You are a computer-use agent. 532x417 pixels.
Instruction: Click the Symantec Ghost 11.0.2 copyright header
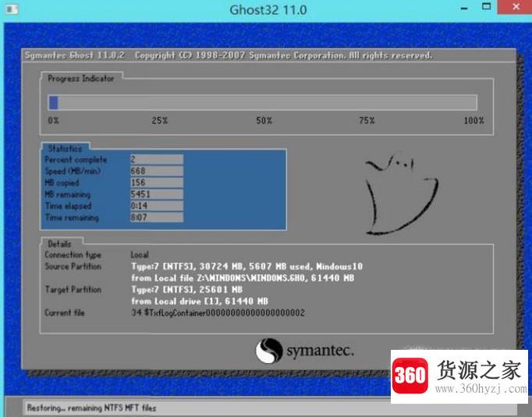pos(229,55)
